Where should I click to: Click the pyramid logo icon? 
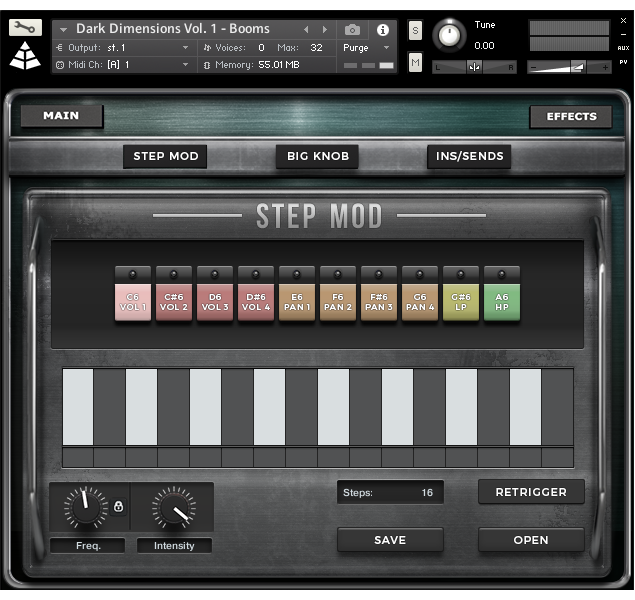(x=25, y=56)
